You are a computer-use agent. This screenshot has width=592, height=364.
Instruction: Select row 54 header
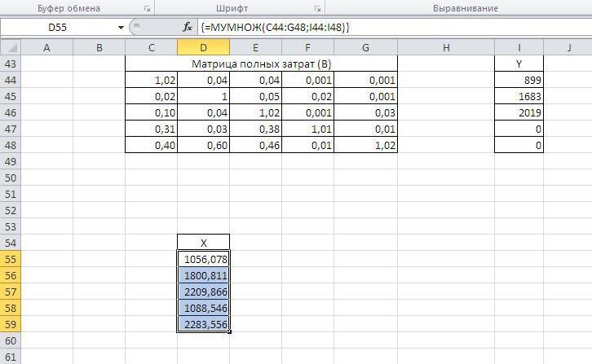coord(11,243)
